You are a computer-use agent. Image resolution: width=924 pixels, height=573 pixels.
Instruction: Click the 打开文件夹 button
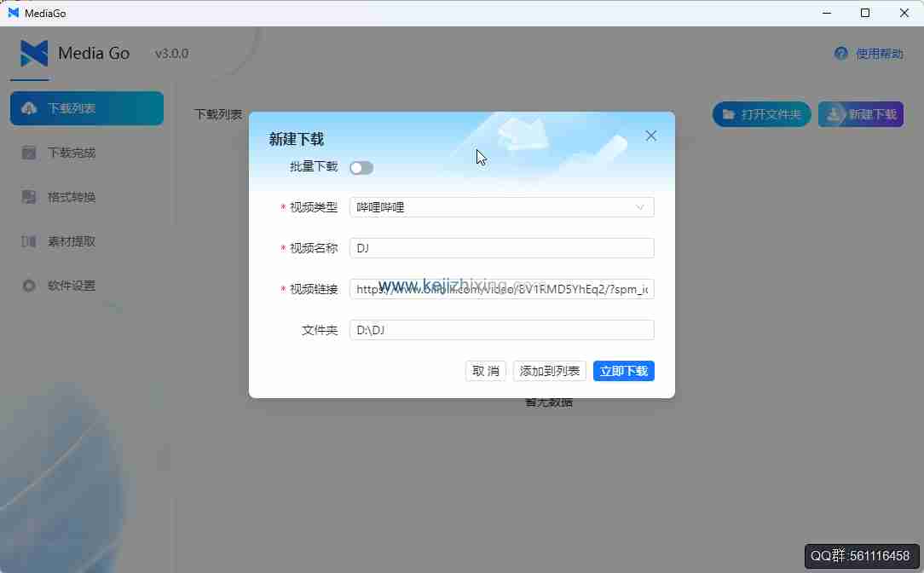pyautogui.click(x=761, y=113)
